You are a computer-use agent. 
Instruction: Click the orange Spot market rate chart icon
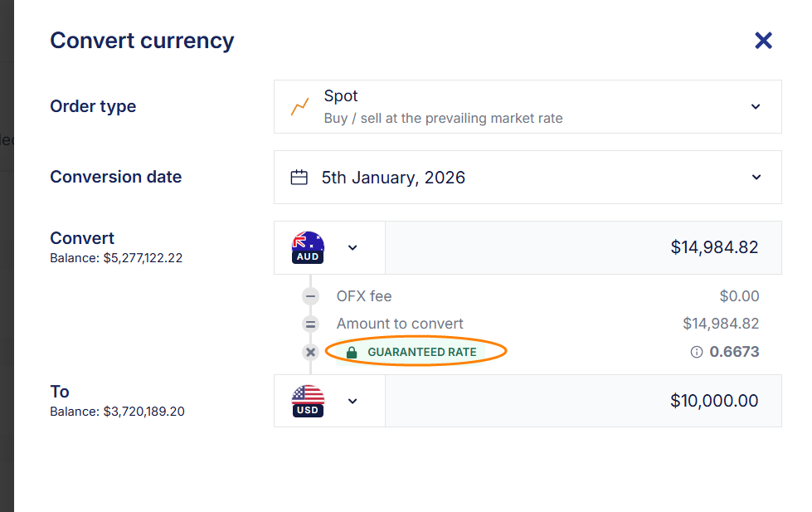click(x=300, y=105)
